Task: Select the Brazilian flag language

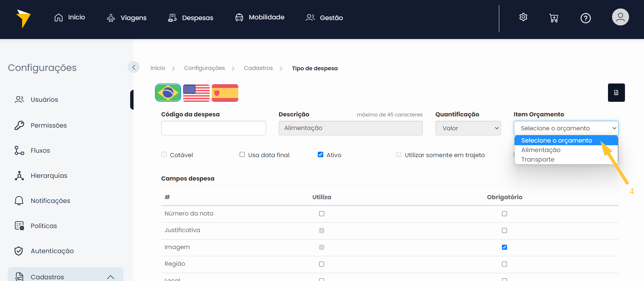Action: pos(168,93)
